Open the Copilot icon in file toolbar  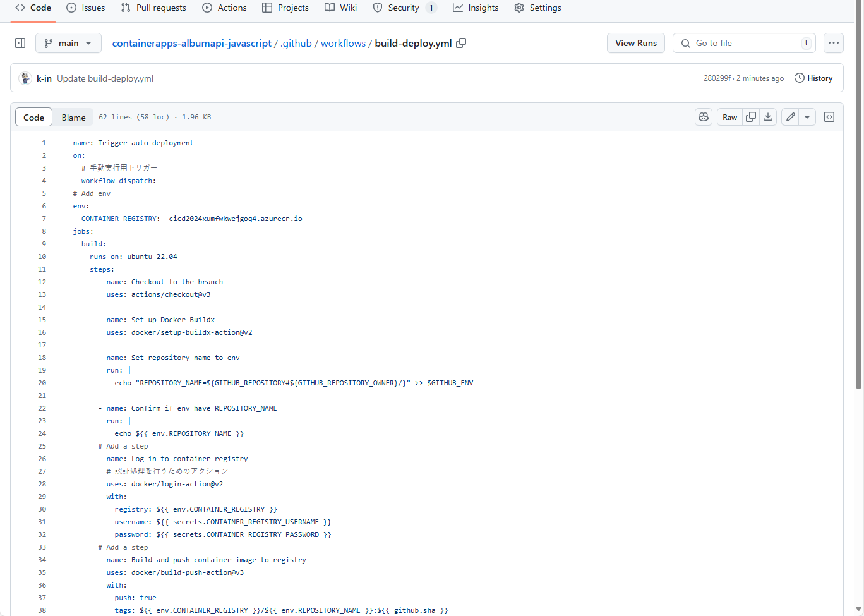tap(704, 117)
